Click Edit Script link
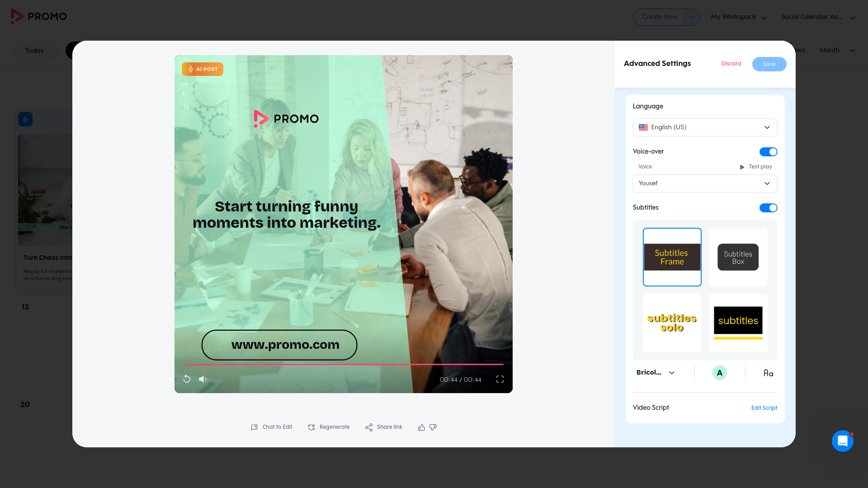The image size is (868, 488). [764, 408]
